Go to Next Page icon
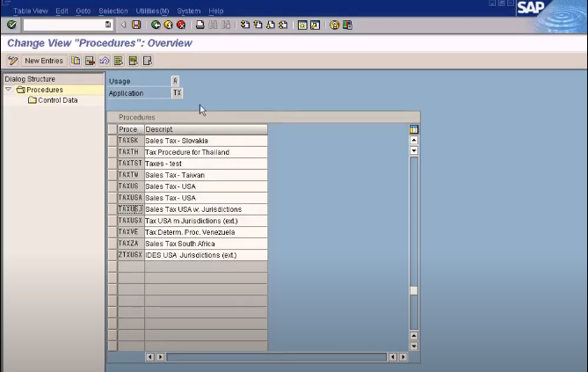Screen dimensions: 588x372 [271, 25]
